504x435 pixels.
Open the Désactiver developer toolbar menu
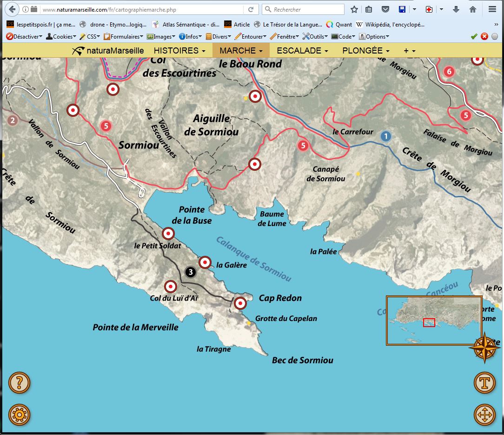24,36
